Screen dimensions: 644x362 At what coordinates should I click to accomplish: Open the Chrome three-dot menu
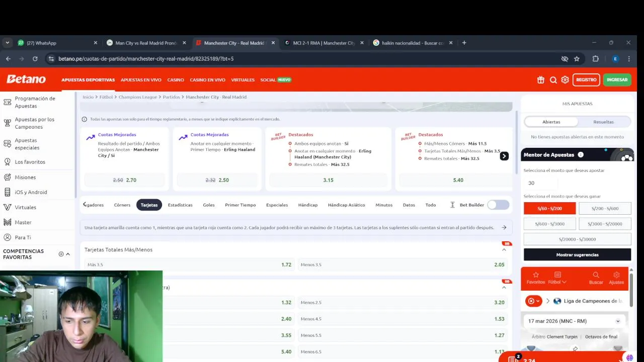[x=629, y=59]
